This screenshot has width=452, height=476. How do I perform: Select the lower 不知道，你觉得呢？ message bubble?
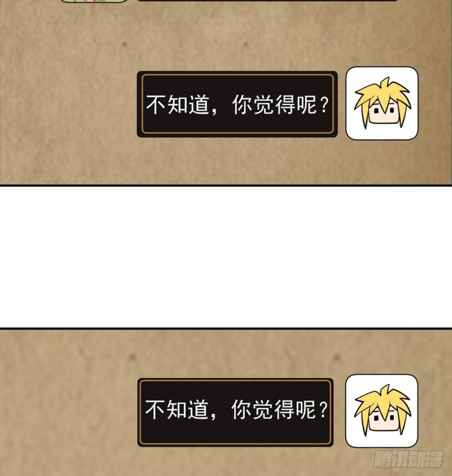pos(236,412)
